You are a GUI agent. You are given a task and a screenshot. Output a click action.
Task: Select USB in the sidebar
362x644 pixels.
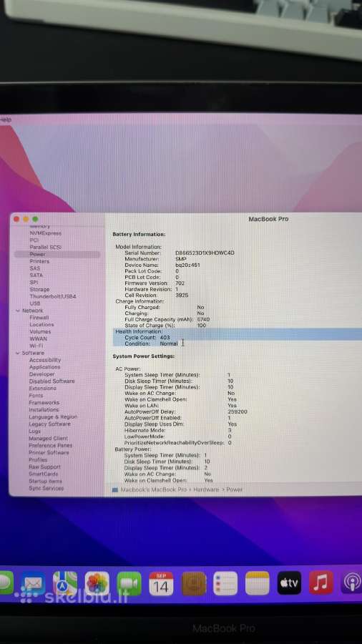pos(35,303)
